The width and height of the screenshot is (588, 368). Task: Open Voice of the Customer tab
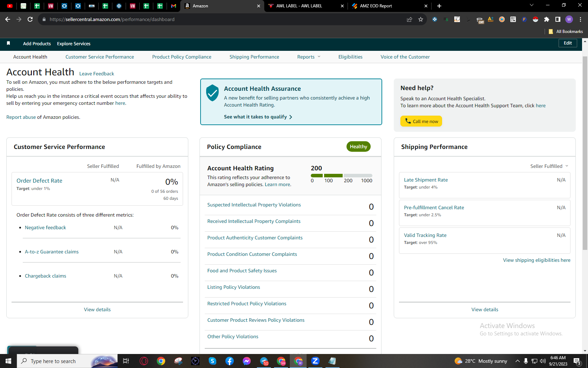405,57
